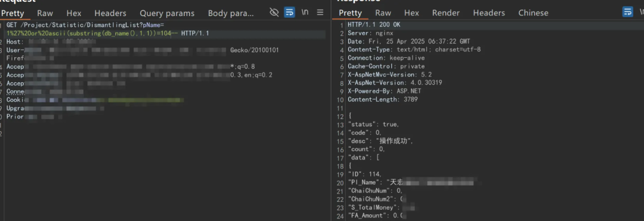Open the Response Headers tab
Image resolution: width=644 pixels, height=221 pixels.
pos(489,13)
